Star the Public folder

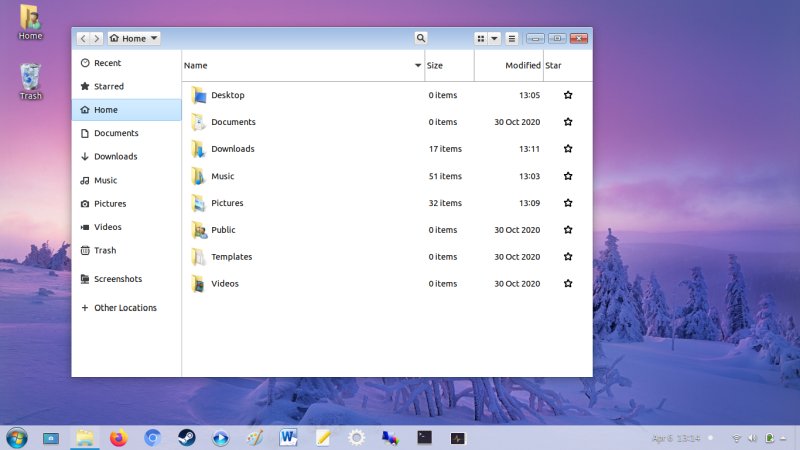pyautogui.click(x=568, y=230)
